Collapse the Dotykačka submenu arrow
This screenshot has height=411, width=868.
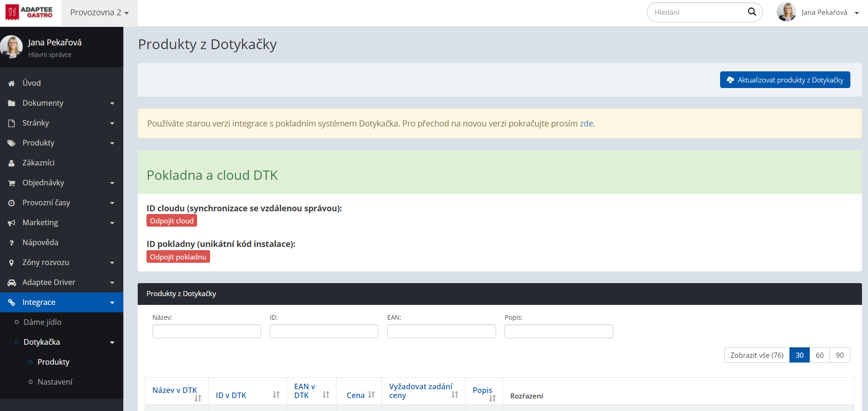pyautogui.click(x=112, y=342)
